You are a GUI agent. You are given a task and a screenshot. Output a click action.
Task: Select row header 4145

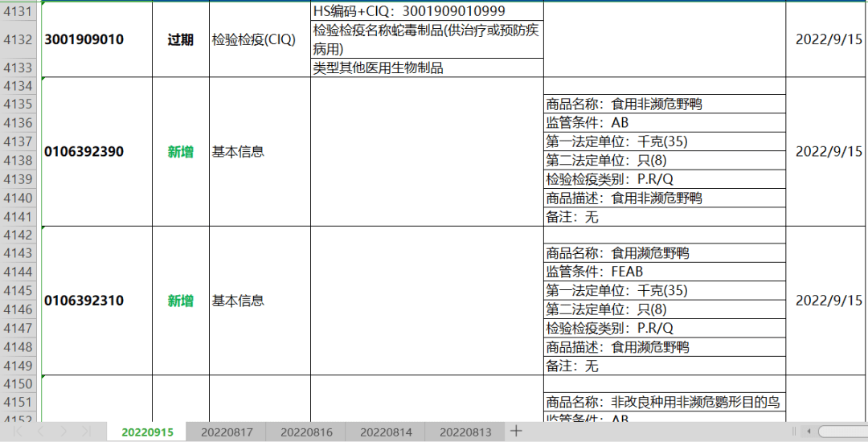(19, 291)
